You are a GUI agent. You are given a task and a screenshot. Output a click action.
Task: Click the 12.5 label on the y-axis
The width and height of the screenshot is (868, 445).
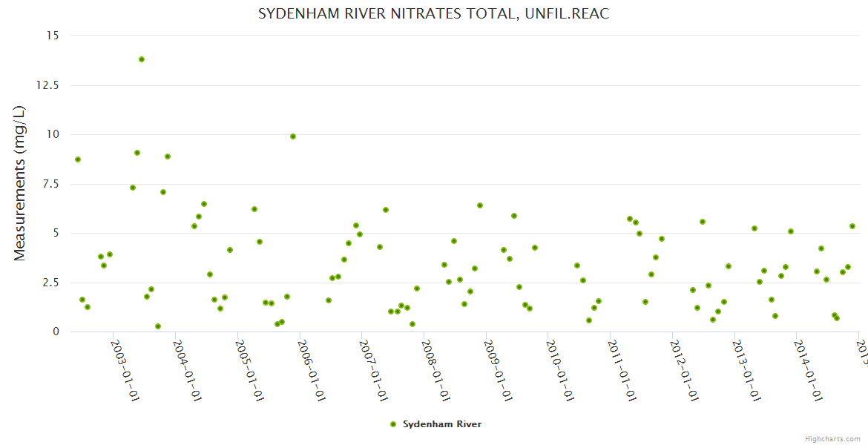click(x=47, y=85)
